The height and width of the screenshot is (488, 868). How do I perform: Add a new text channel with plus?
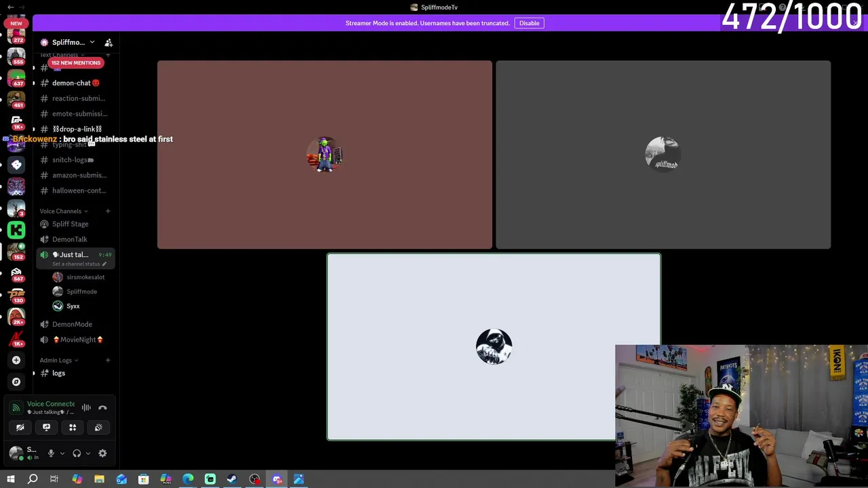click(x=108, y=55)
